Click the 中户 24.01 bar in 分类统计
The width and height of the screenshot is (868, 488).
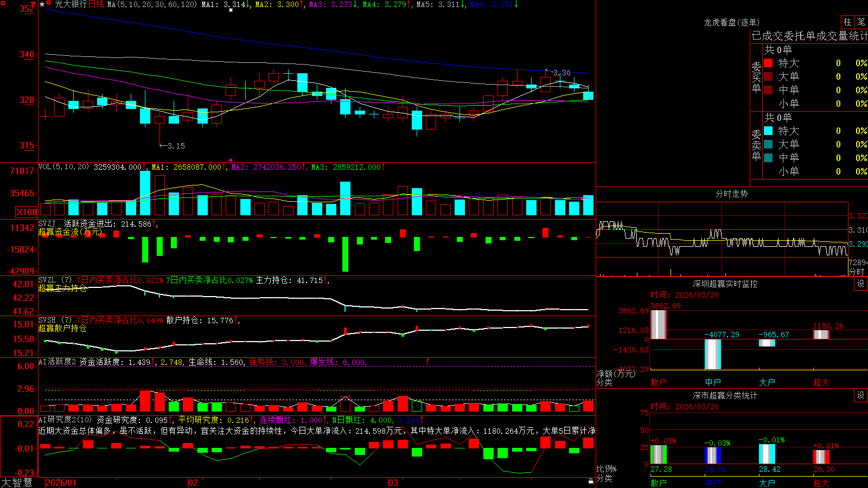tap(713, 455)
